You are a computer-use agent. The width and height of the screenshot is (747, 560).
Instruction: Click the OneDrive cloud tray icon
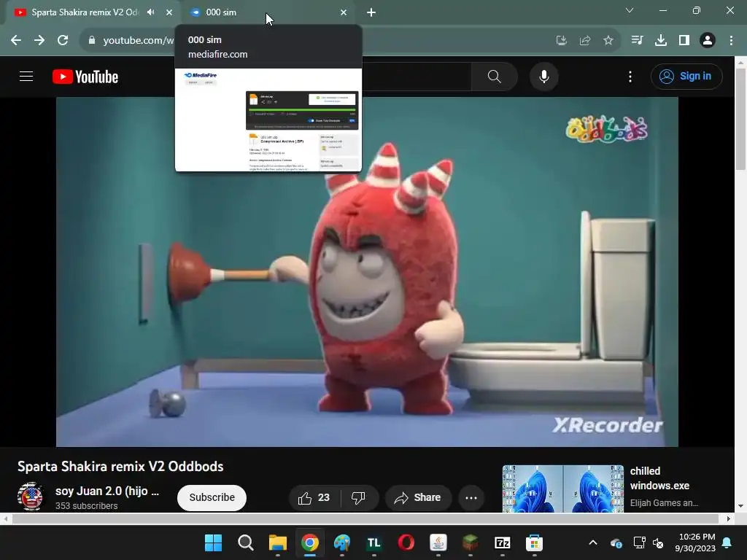(x=616, y=542)
